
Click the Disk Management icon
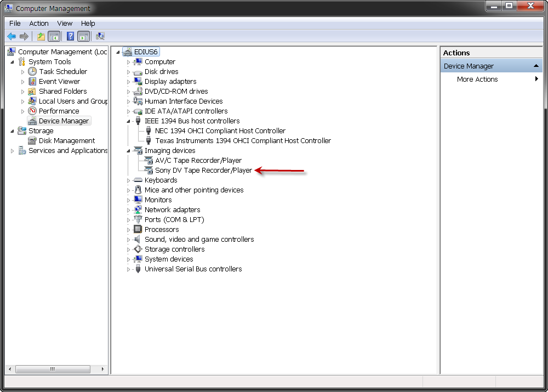tap(32, 140)
